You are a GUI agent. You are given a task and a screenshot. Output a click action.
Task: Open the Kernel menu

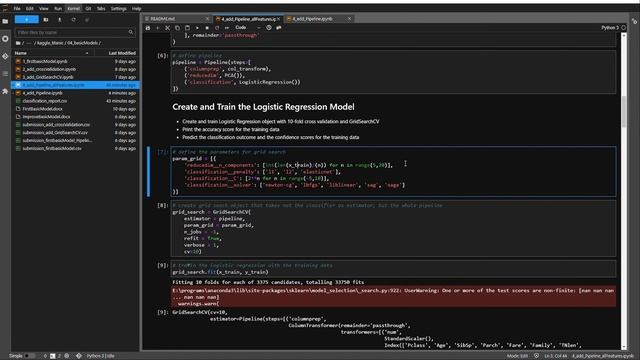(73, 9)
